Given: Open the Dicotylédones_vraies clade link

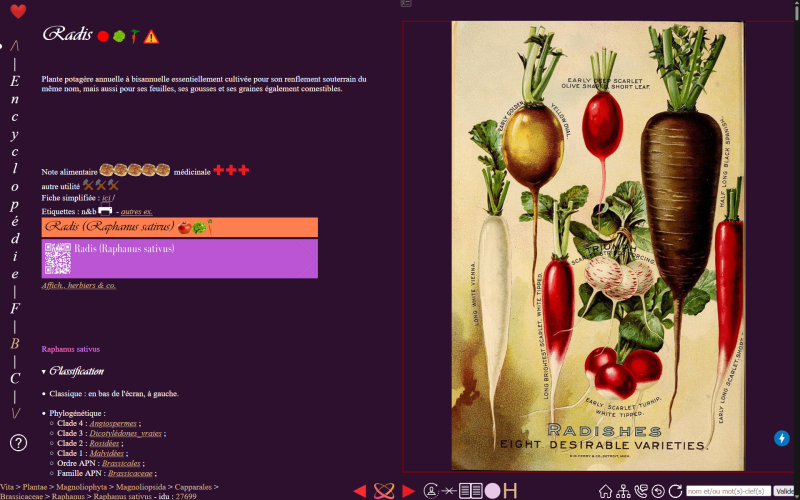Looking at the screenshot, I should 126,434.
